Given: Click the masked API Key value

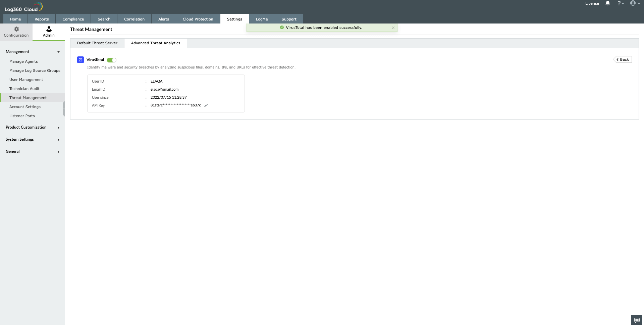Looking at the screenshot, I should (176, 105).
